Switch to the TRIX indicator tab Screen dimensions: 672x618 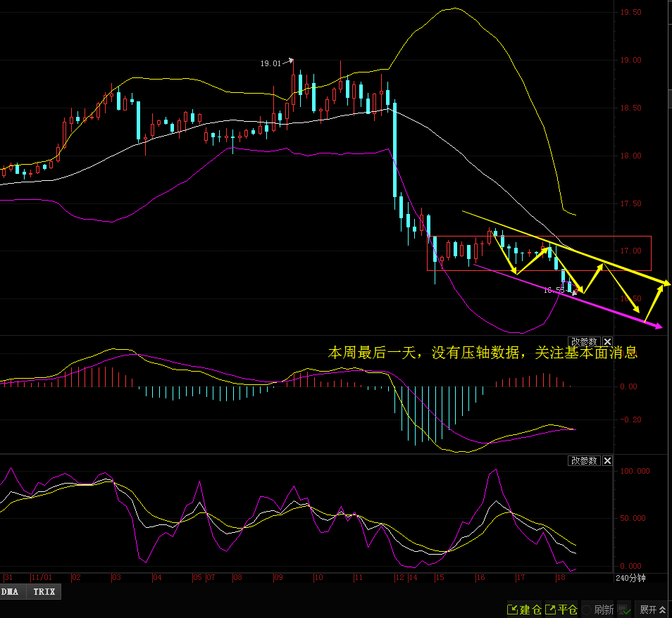pos(44,591)
